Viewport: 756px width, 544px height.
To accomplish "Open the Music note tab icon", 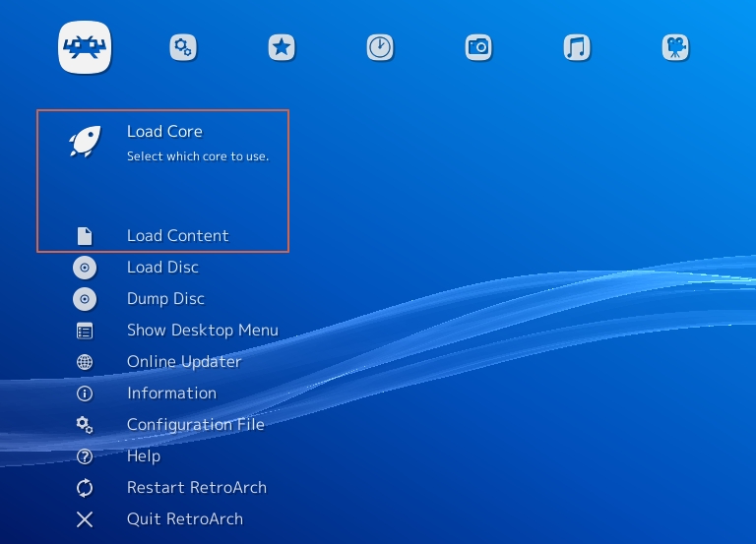I will [577, 47].
